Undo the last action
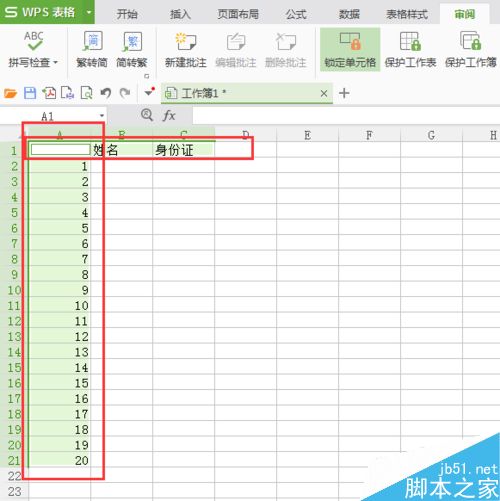Image resolution: width=500 pixels, height=501 pixels. tap(106, 93)
